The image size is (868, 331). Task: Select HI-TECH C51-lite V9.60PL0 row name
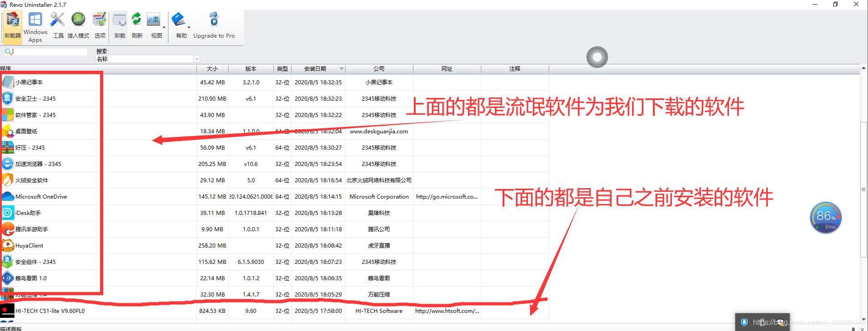(50, 311)
